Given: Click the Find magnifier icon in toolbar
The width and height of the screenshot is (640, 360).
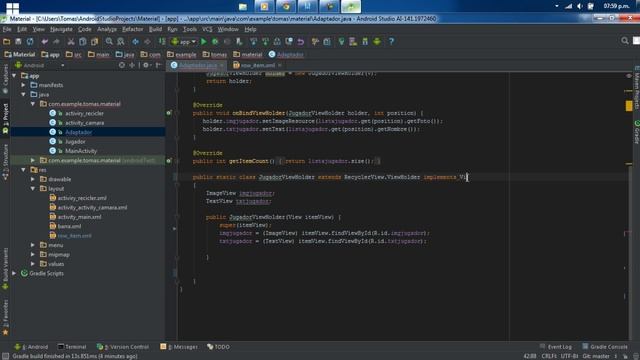Looking at the screenshot, I should [x=109, y=42].
